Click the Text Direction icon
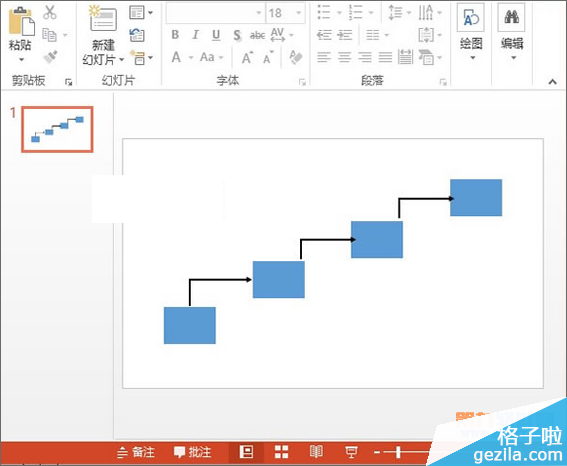The height and width of the screenshot is (466, 567). point(426,12)
